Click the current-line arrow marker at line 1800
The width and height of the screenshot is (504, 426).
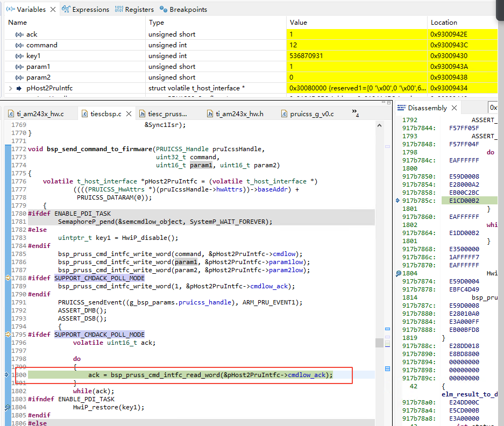pos(7,375)
